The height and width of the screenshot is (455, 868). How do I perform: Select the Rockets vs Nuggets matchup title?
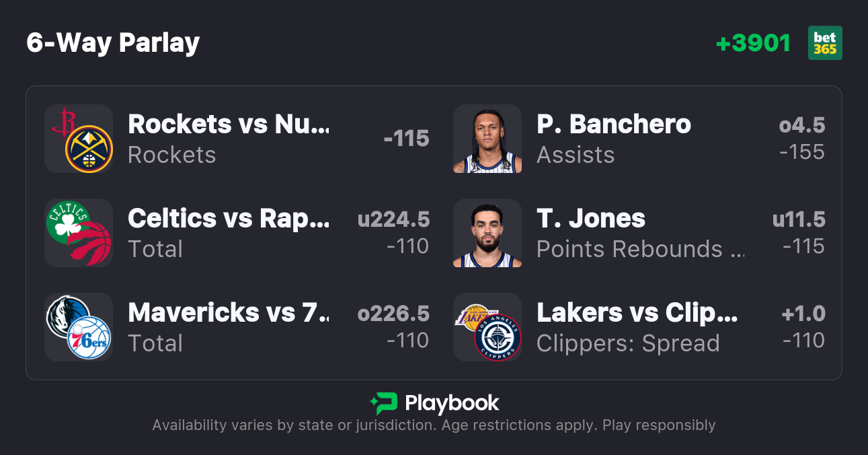pyautogui.click(x=229, y=124)
